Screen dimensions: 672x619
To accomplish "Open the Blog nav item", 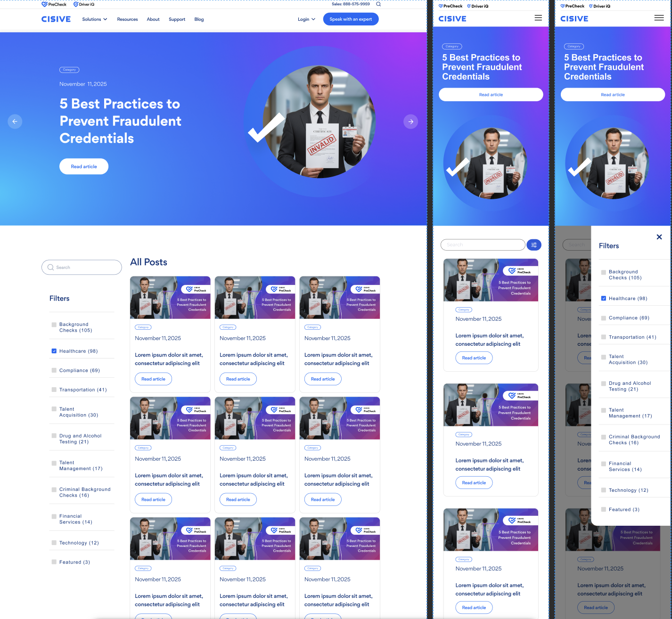I will pos(199,19).
